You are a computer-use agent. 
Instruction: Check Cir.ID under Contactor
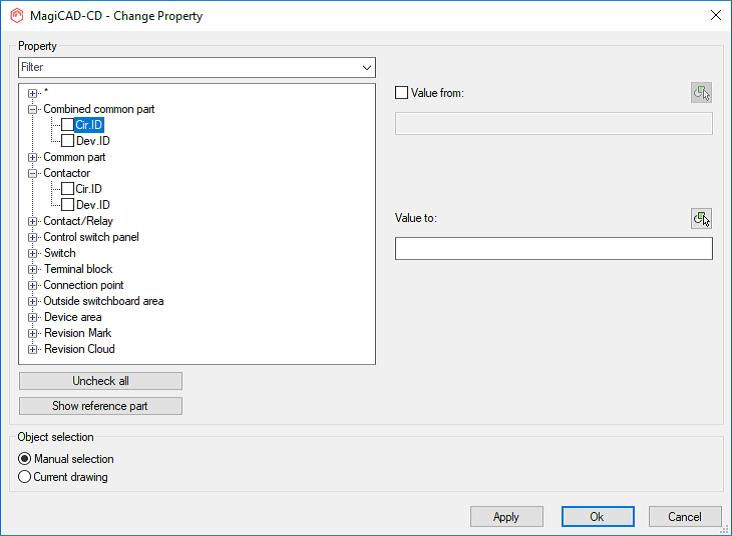tap(67, 189)
